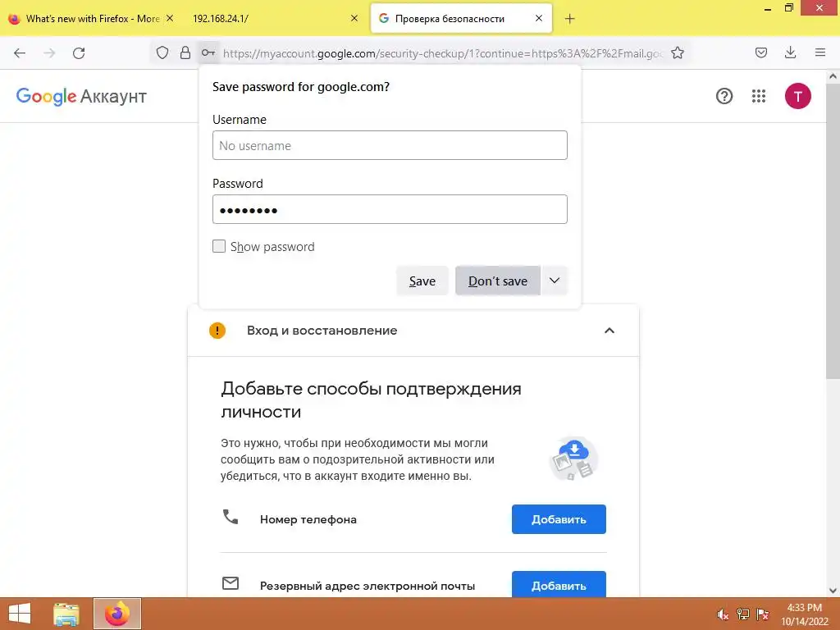Bookmark this page with the star icon
840x630 pixels.
tap(678, 52)
